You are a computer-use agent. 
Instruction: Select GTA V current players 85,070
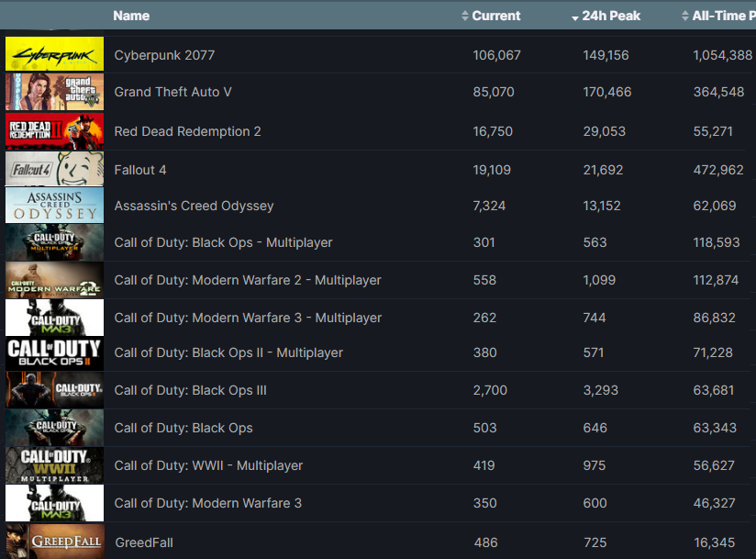(494, 92)
